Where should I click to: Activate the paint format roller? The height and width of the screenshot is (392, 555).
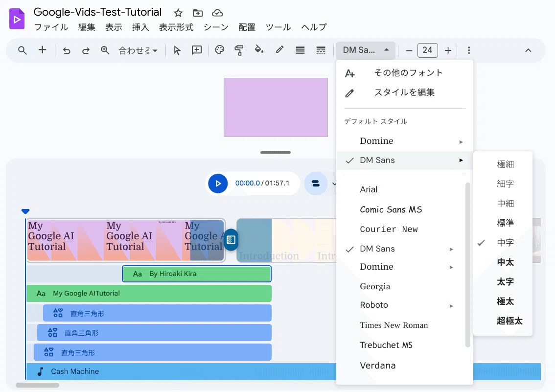(239, 50)
